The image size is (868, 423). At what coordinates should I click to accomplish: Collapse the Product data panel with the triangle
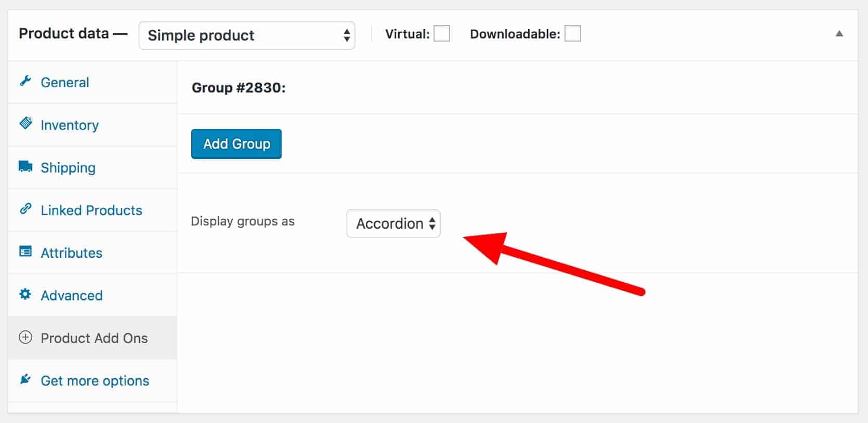(839, 34)
